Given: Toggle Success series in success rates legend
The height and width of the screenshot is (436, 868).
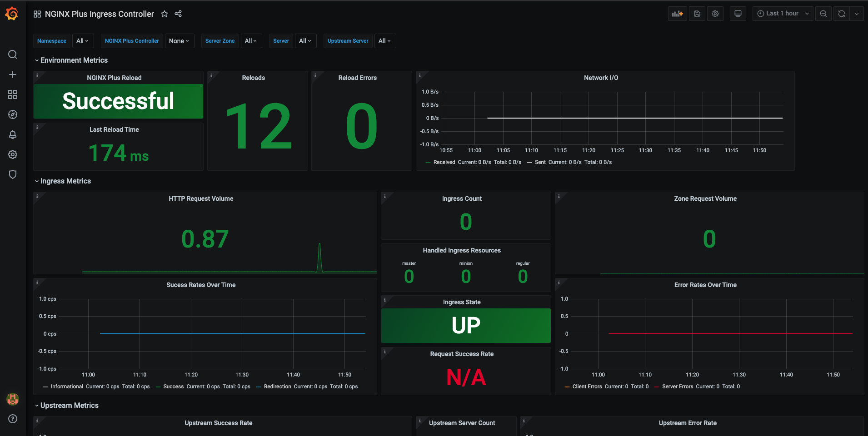Looking at the screenshot, I should [x=174, y=386].
